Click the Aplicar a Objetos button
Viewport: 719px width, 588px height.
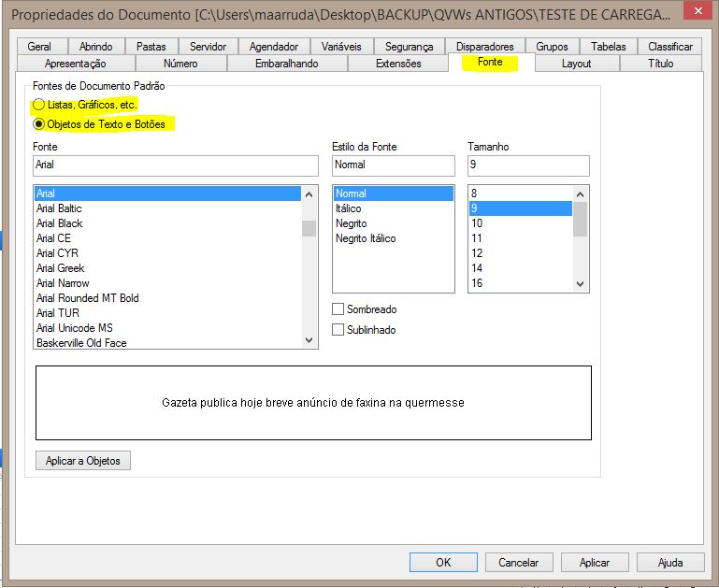(83, 461)
